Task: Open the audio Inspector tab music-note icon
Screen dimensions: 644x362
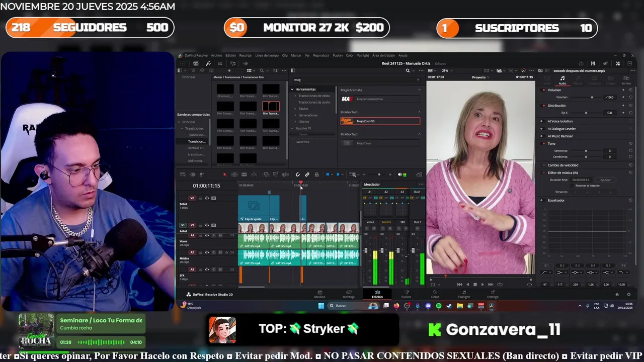Action: click(562, 79)
